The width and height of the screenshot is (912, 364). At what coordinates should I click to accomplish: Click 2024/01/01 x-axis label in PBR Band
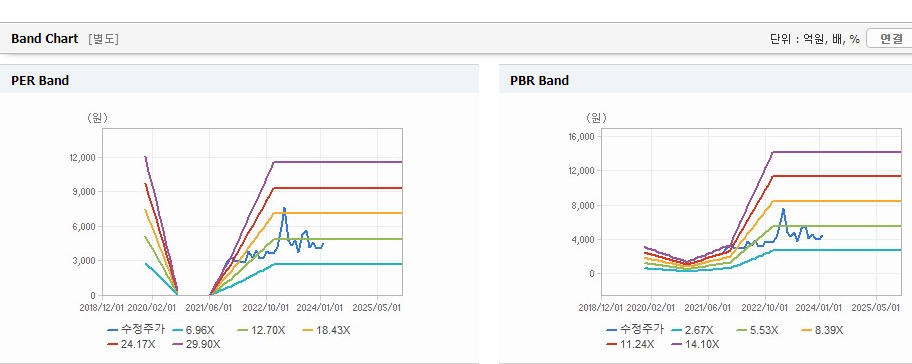pyautogui.click(x=820, y=307)
